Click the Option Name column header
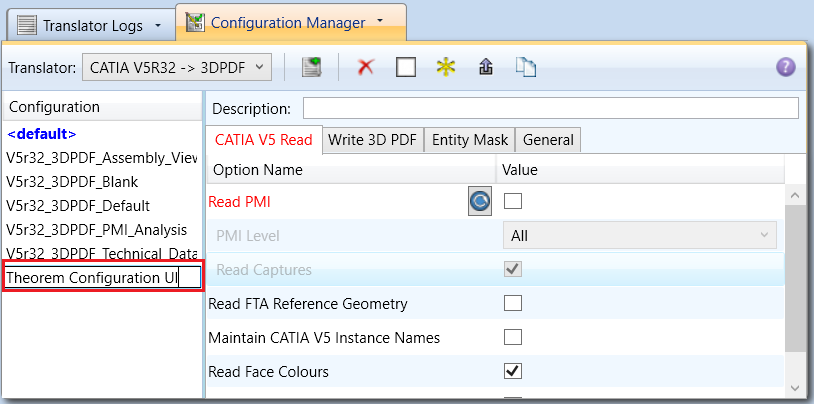This screenshot has width=814, height=404. tap(351, 170)
